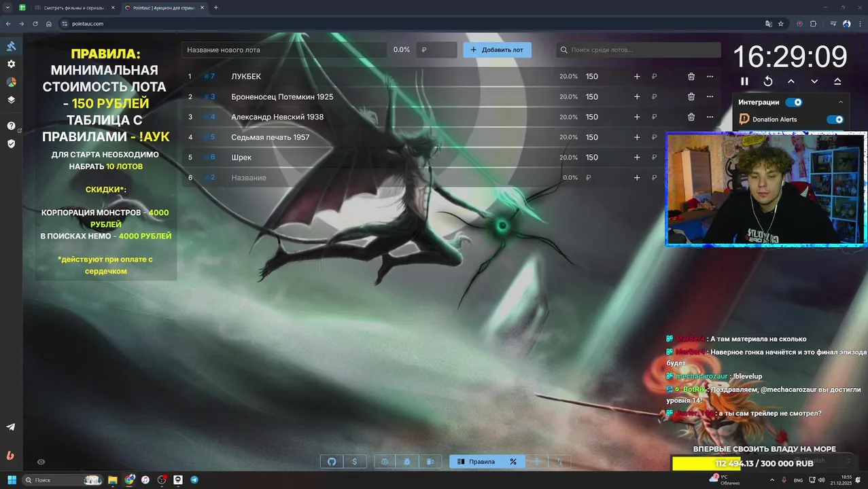Open the settings gear in Pointauc sidebar
The height and width of the screenshot is (489, 868).
click(x=11, y=64)
